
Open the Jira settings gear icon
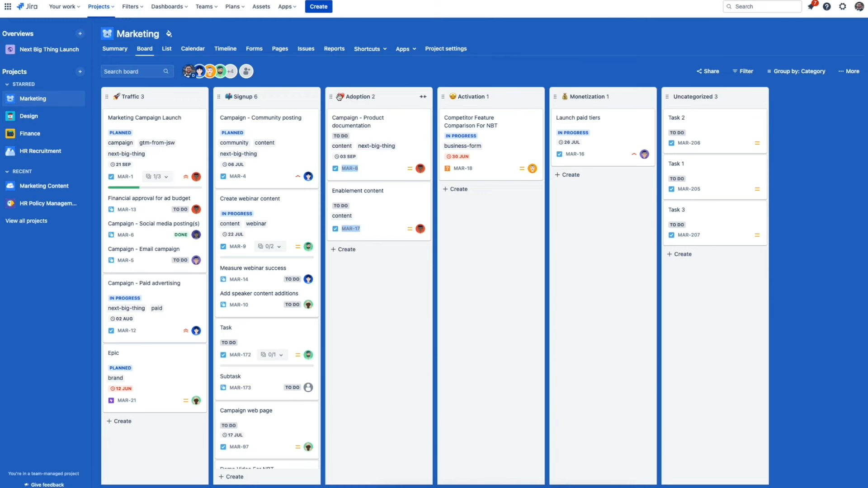843,6
